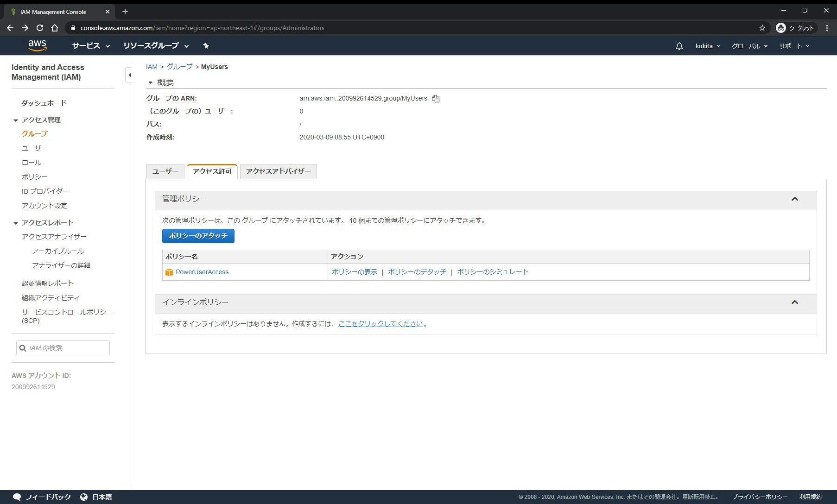Close the IAM Management Console tab
Image resolution: width=837 pixels, height=504 pixels.
click(108, 12)
